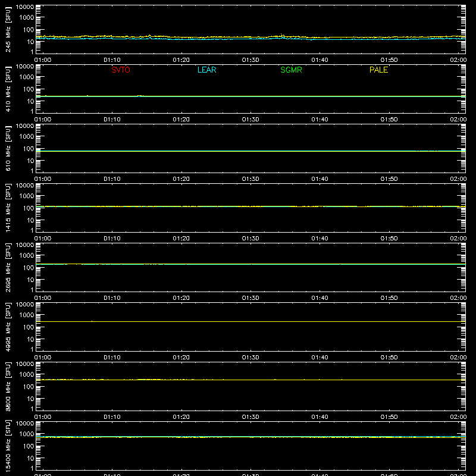
Task: Click 01:30 time label below 8800 MHz plot
Action: coord(250,417)
